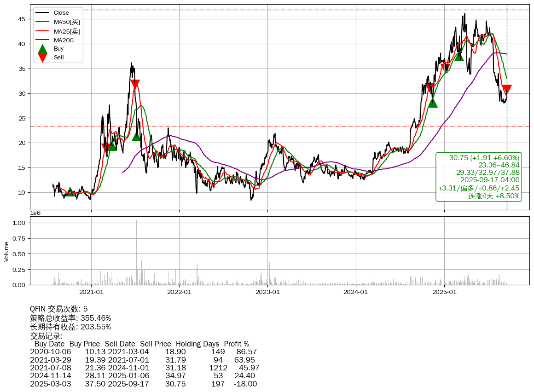
Task: Click the red Sell triangle in the legend
Action: [42, 58]
